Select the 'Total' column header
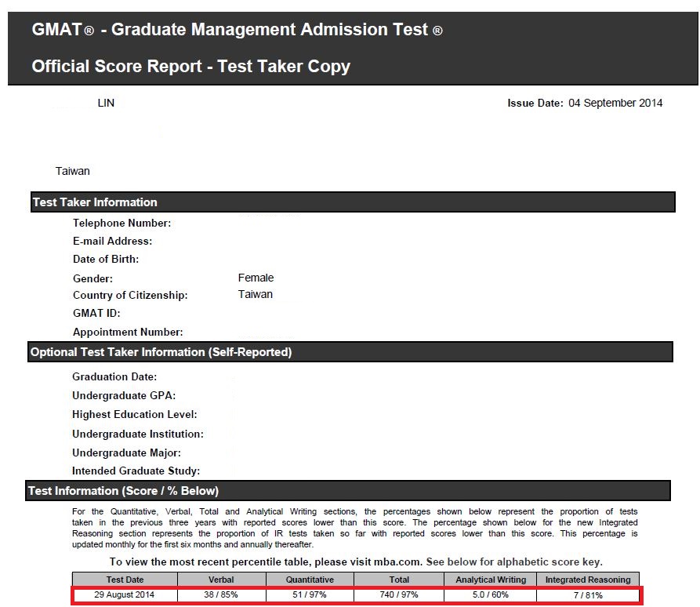The height and width of the screenshot is (607, 700). pos(399,580)
